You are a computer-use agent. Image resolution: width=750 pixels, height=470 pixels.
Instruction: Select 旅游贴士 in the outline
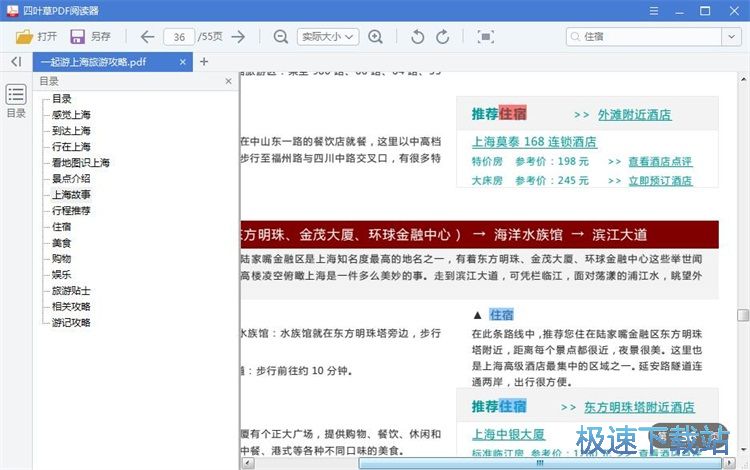(x=71, y=291)
